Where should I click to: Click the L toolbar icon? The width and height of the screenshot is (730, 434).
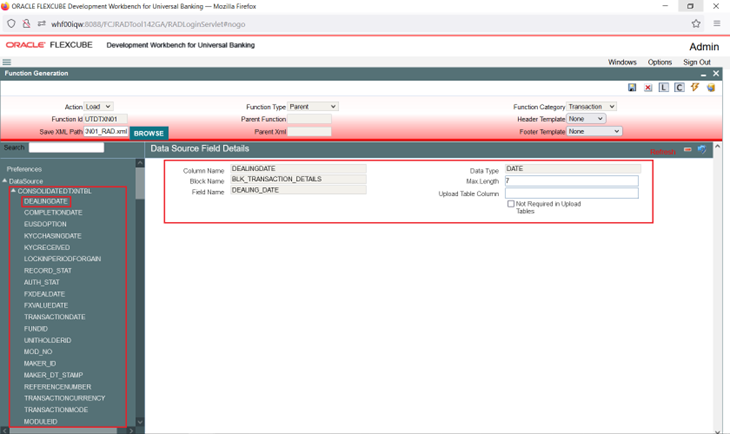(663, 88)
